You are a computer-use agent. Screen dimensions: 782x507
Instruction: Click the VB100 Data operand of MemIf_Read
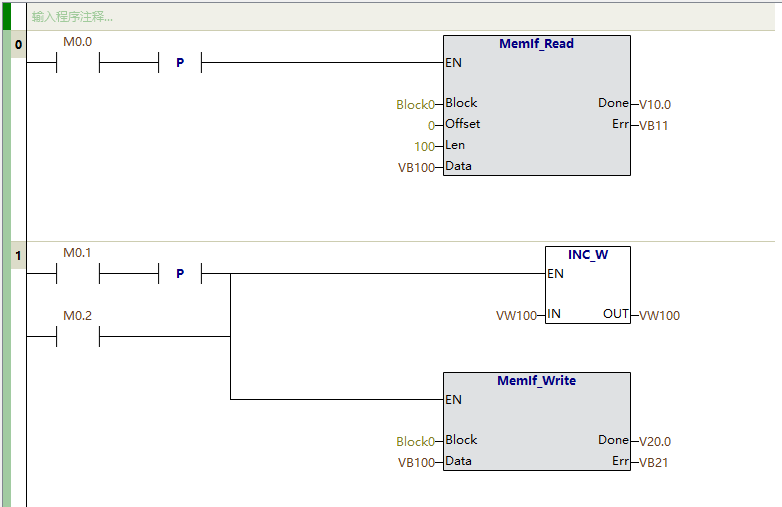click(x=416, y=167)
